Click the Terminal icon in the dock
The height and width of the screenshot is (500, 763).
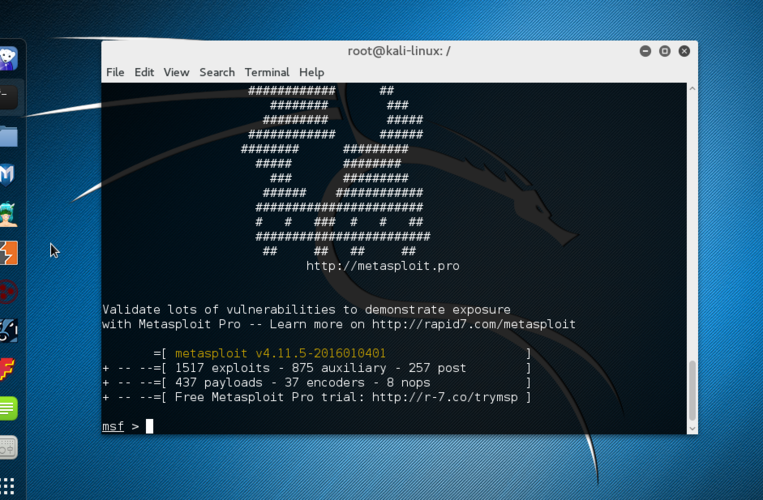8,97
